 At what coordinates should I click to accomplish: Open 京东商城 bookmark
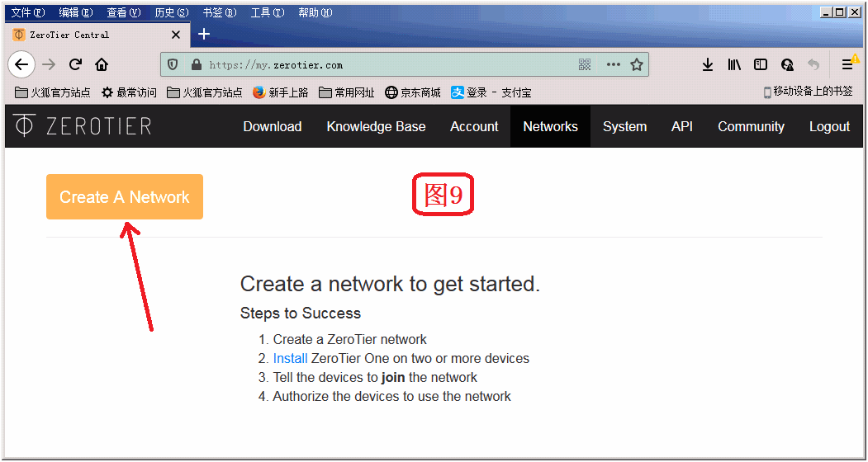point(413,92)
